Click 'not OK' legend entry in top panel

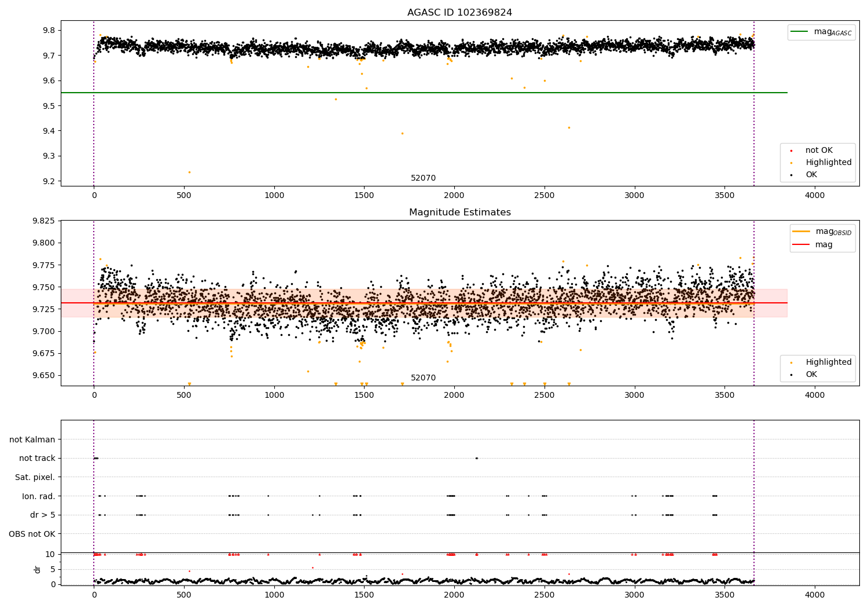click(x=819, y=151)
